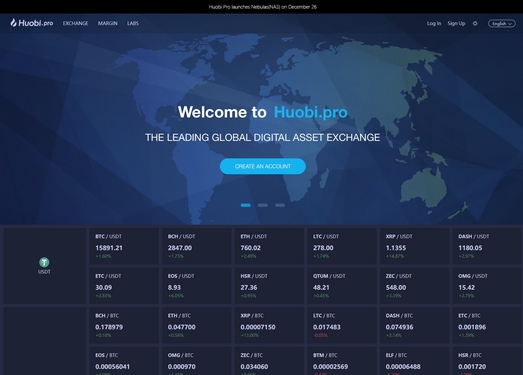523x375 pixels.
Task: Open the Nebulas NAS launch announcement
Action: click(x=263, y=7)
